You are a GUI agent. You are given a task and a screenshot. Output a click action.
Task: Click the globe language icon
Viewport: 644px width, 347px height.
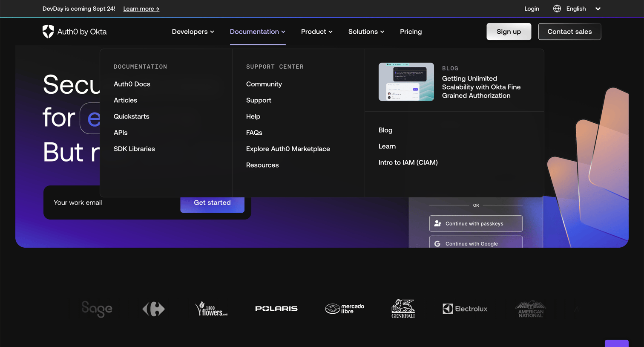(x=557, y=9)
